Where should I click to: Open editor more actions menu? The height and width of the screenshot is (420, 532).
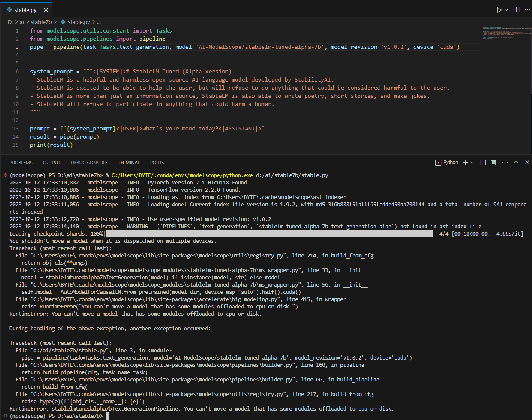tap(527, 10)
